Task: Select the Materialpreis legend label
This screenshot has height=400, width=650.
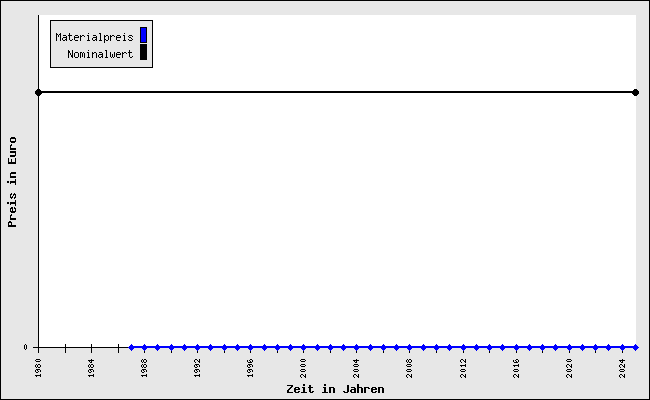Action: pos(94,37)
